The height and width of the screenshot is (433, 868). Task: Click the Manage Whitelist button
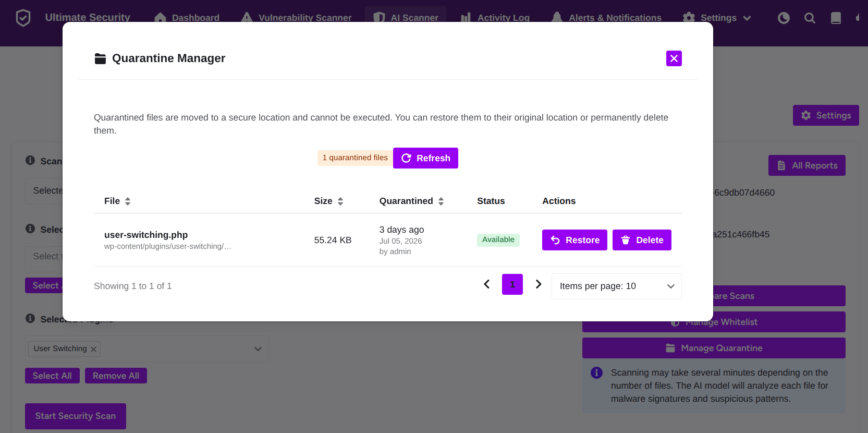pos(714,322)
